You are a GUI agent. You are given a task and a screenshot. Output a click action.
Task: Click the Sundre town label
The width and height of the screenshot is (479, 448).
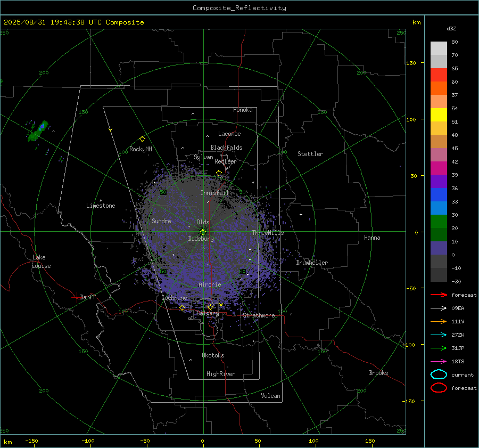coord(161,221)
